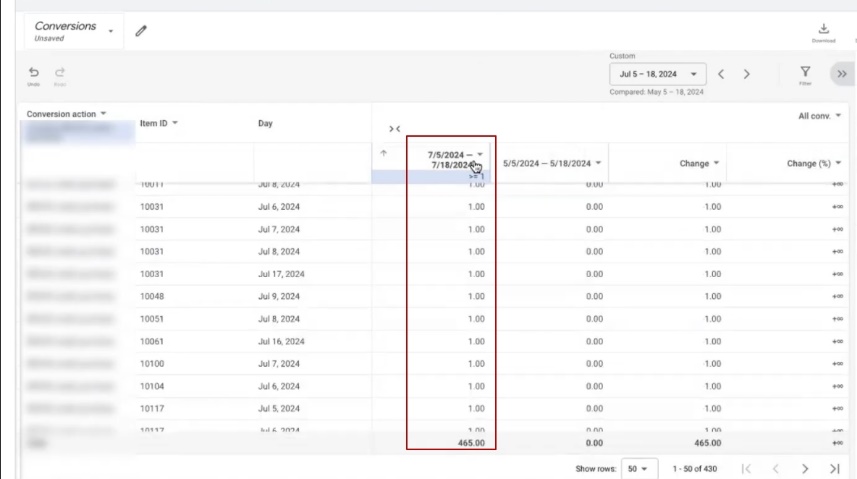Open the Filter funnel icon
Screen dimensions: 857x479
click(805, 73)
